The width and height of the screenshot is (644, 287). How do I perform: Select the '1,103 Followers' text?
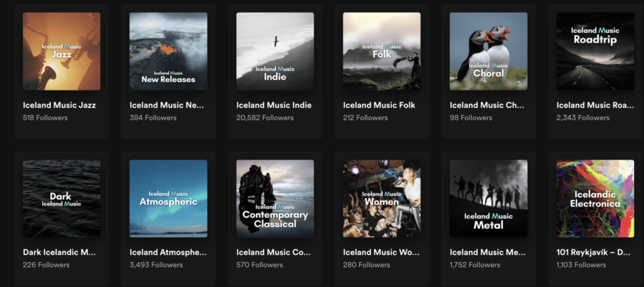tap(581, 265)
